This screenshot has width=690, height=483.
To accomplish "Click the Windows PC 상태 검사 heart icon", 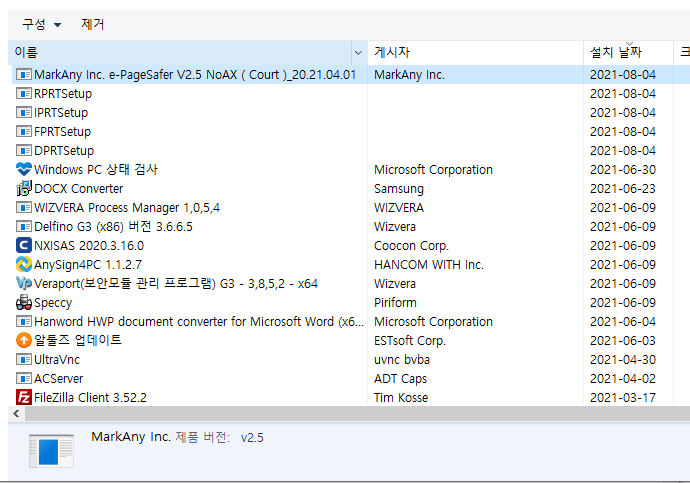I will pos(24,170).
